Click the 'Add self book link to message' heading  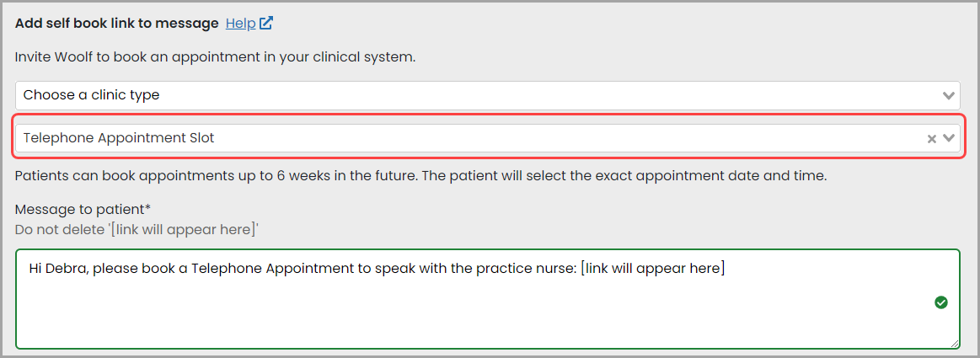[x=117, y=23]
